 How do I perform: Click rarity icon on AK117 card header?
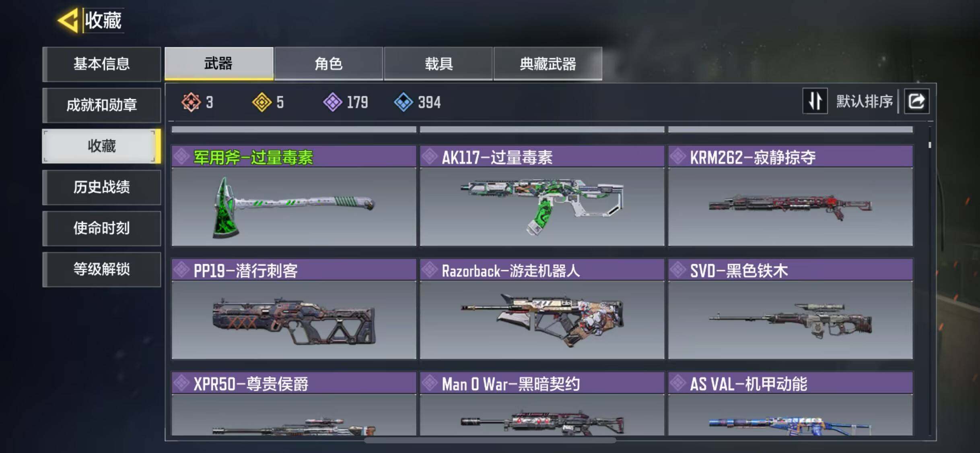(430, 157)
